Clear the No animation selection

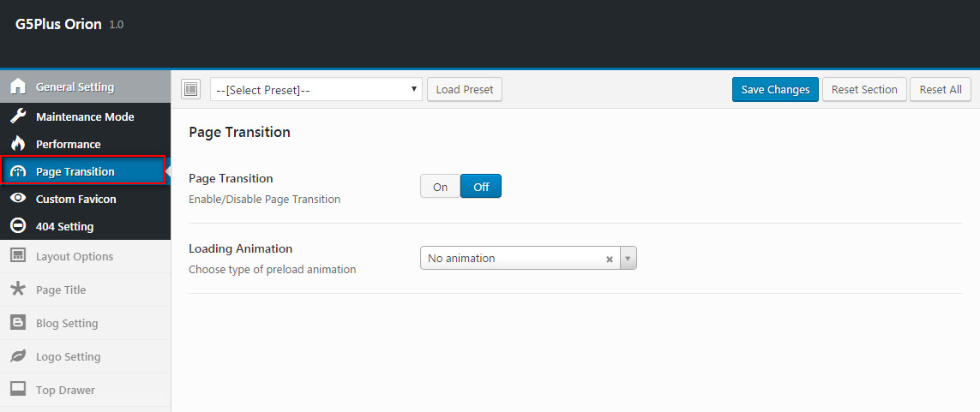(x=610, y=259)
